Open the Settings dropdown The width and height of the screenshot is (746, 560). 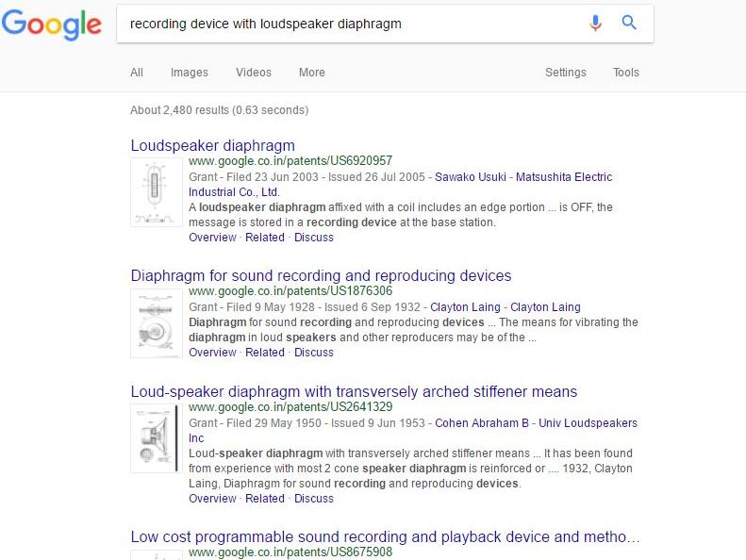tap(565, 73)
